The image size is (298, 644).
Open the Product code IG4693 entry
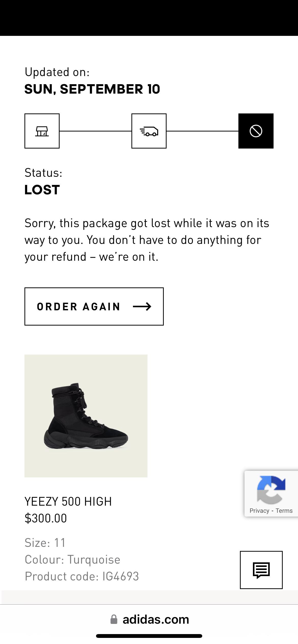(82, 577)
